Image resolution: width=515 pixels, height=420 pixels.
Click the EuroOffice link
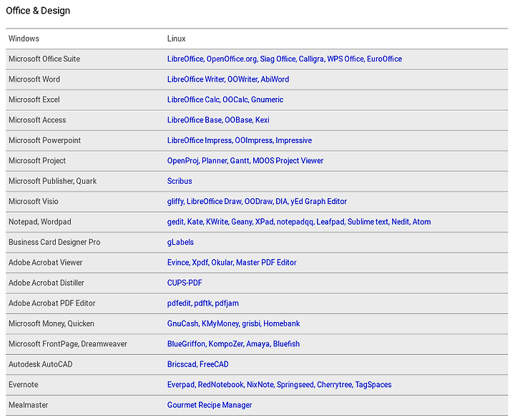384,59
